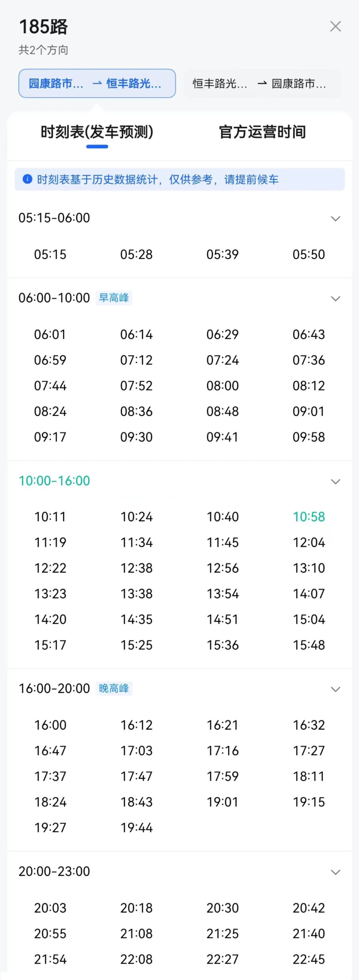This screenshot has height=980, width=359.
Task: Select direction 园康路市 to 恒丰路光
Action: pos(97,83)
